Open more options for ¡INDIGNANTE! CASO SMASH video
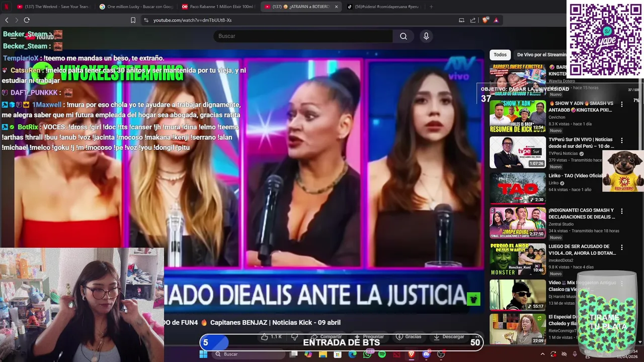Viewport: 644px width, 362px height. click(622, 212)
